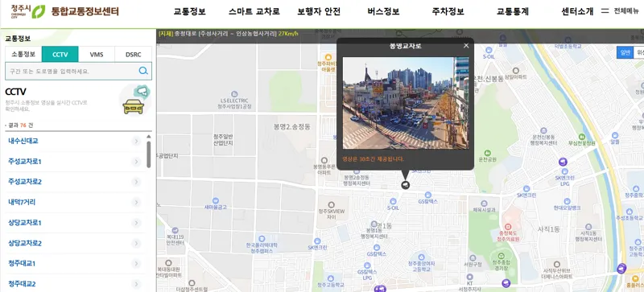
Task: Expand the 청주대교1 row arrow
Action: [136, 263]
